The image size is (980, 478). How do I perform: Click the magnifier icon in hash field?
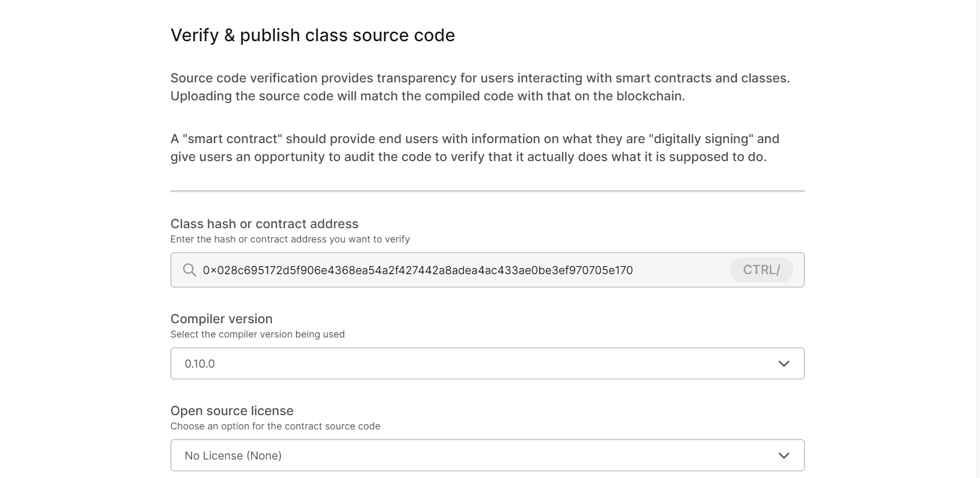tap(189, 270)
